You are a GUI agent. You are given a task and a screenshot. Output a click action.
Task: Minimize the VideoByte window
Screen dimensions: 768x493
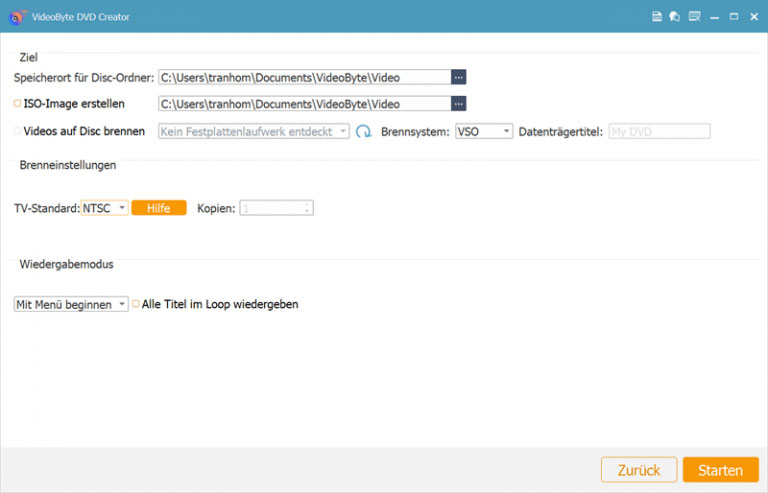[x=715, y=17]
